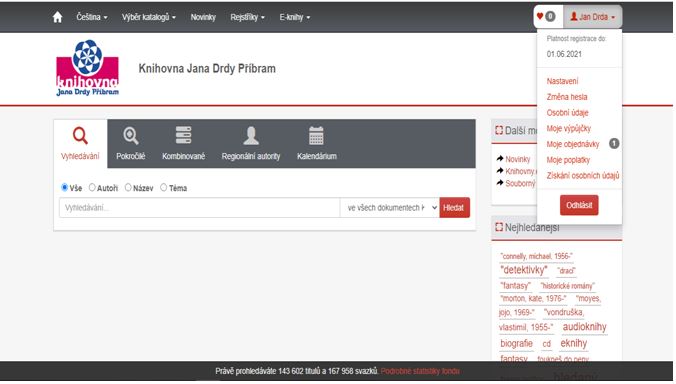Click the eknihy tag link
The image size is (676, 384).
573,343
